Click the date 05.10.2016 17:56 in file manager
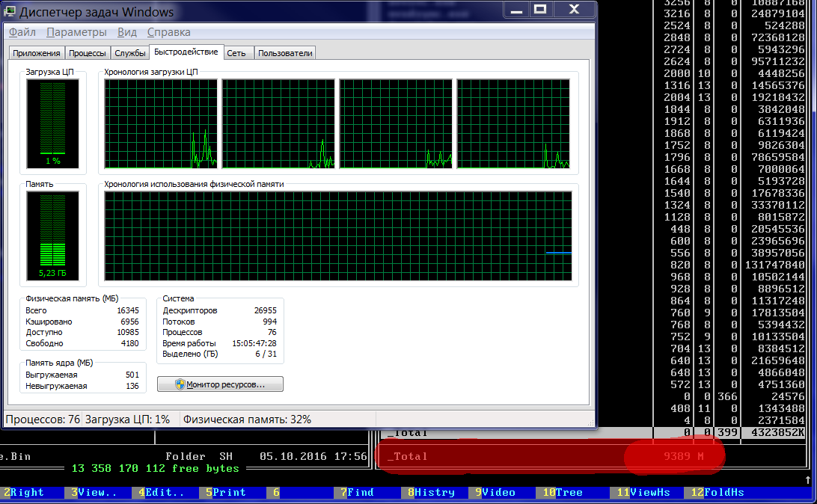The height and width of the screenshot is (504, 817). click(x=313, y=457)
